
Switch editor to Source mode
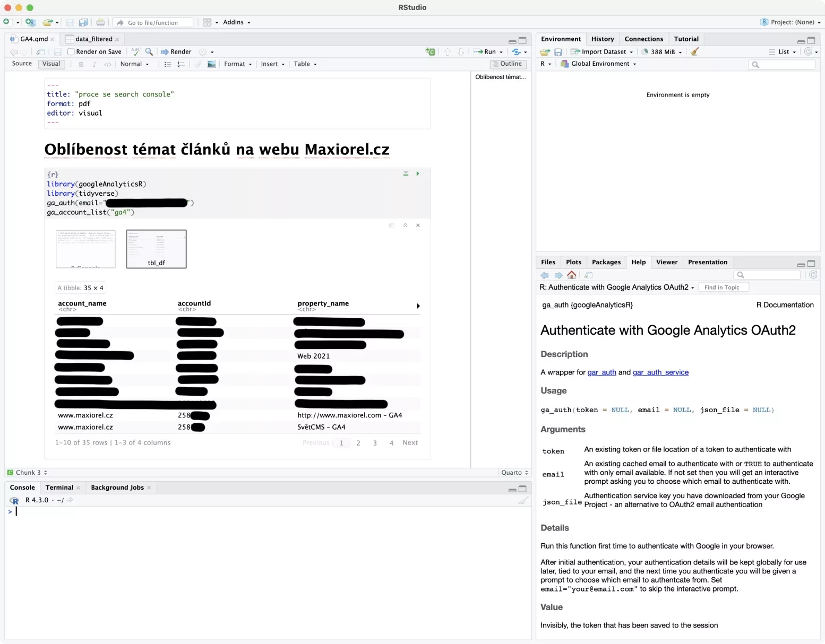[22, 64]
